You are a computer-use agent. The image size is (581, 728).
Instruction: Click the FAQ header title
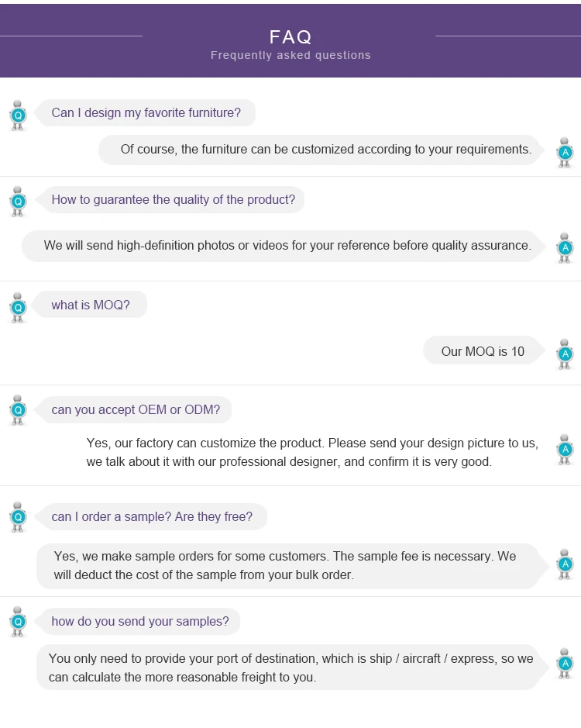[x=290, y=37]
